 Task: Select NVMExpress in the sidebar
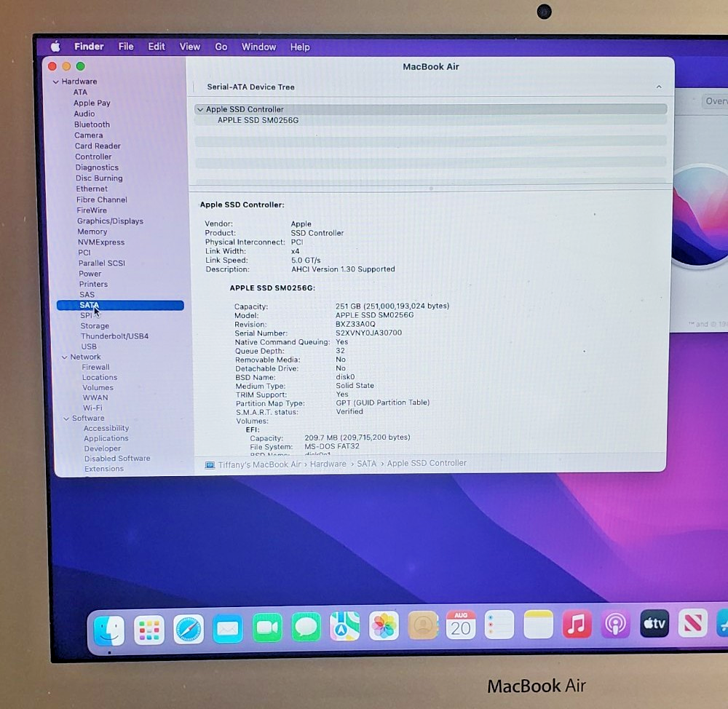101,242
